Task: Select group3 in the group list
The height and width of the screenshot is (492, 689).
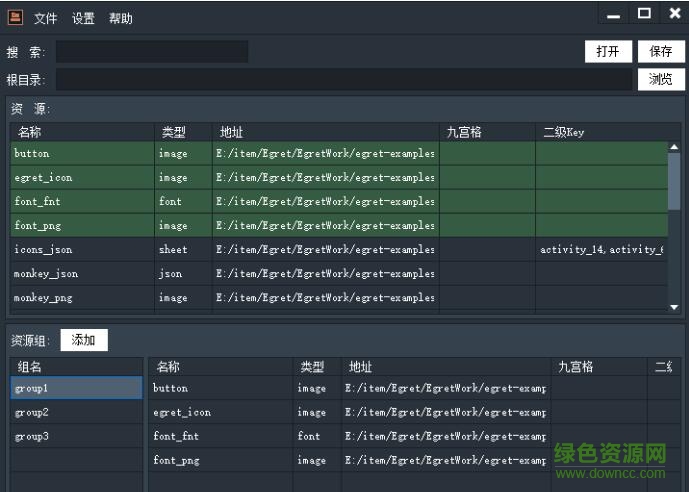Action: click(x=76, y=437)
